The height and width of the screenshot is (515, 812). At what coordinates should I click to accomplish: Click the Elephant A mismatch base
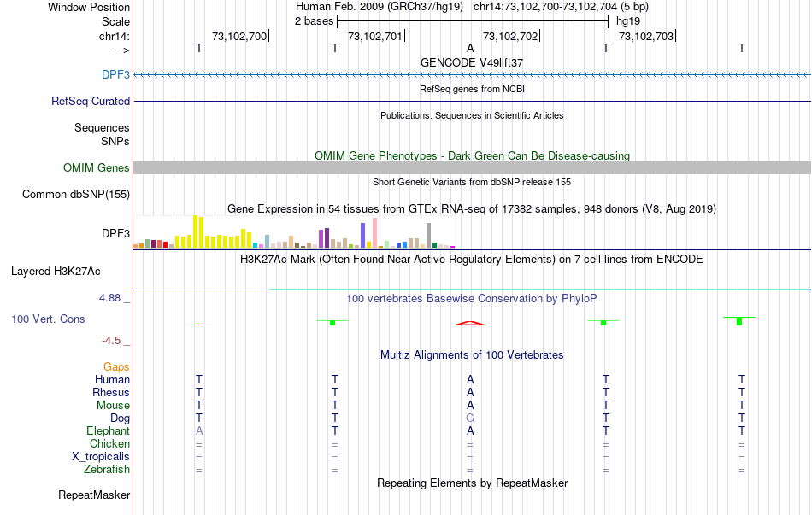click(x=199, y=431)
